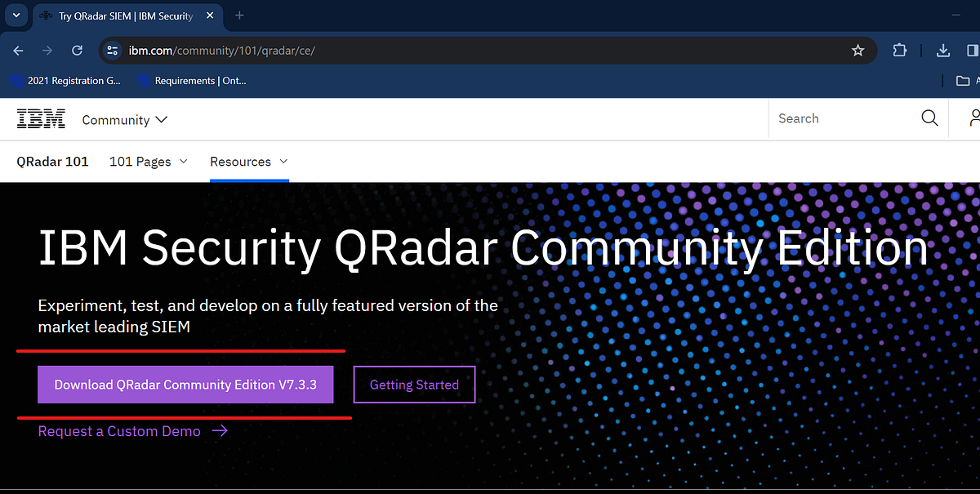
Task: Open the browser extensions puzzle icon
Action: click(x=899, y=50)
